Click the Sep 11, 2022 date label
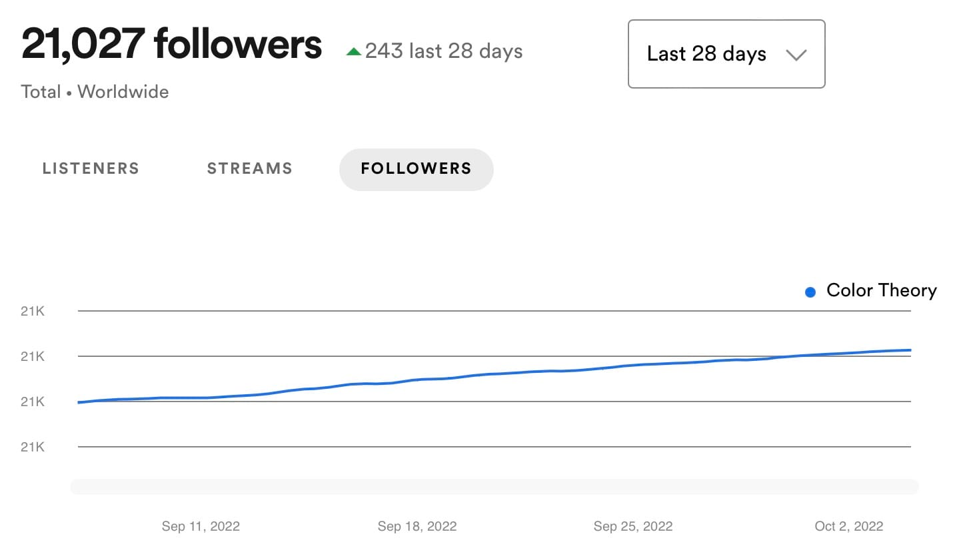This screenshot has height=560, width=961. (x=201, y=526)
